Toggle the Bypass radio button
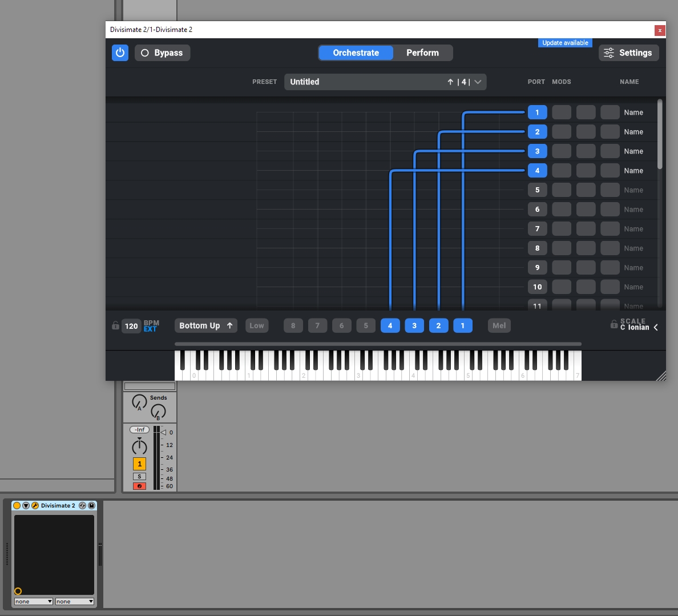 [x=145, y=53]
